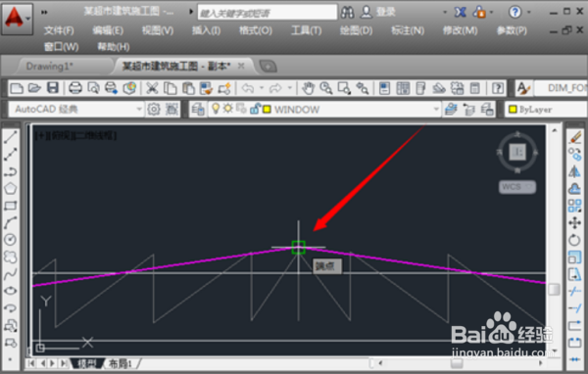Viewport: 588px width, 374px height.
Task: Click the Open file icon
Action: click(x=34, y=88)
